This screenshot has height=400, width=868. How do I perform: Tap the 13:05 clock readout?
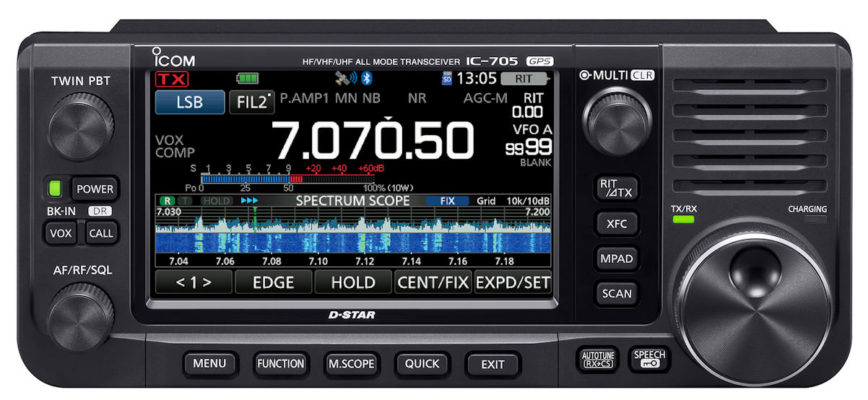(x=476, y=78)
